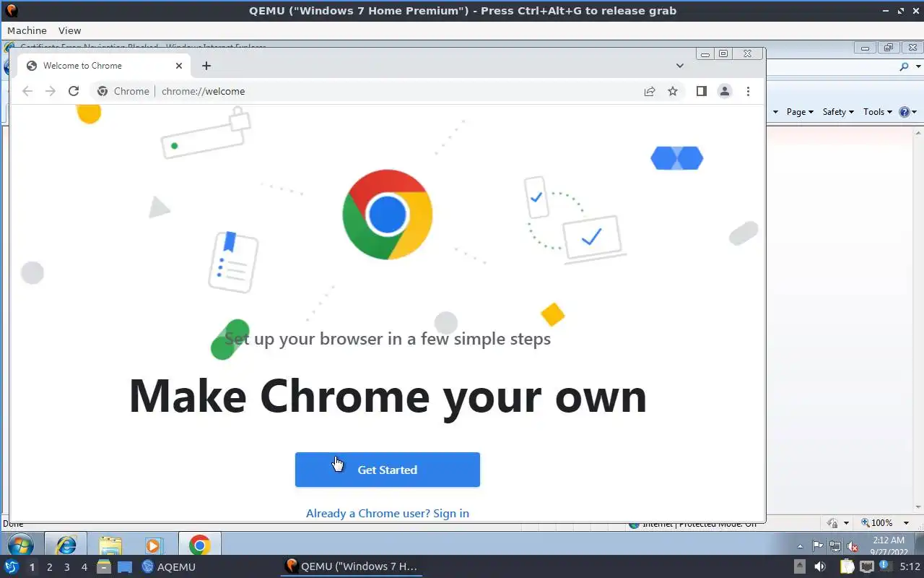Go forward in Chrome history
Viewport: 924px width, 578px height.
50,91
